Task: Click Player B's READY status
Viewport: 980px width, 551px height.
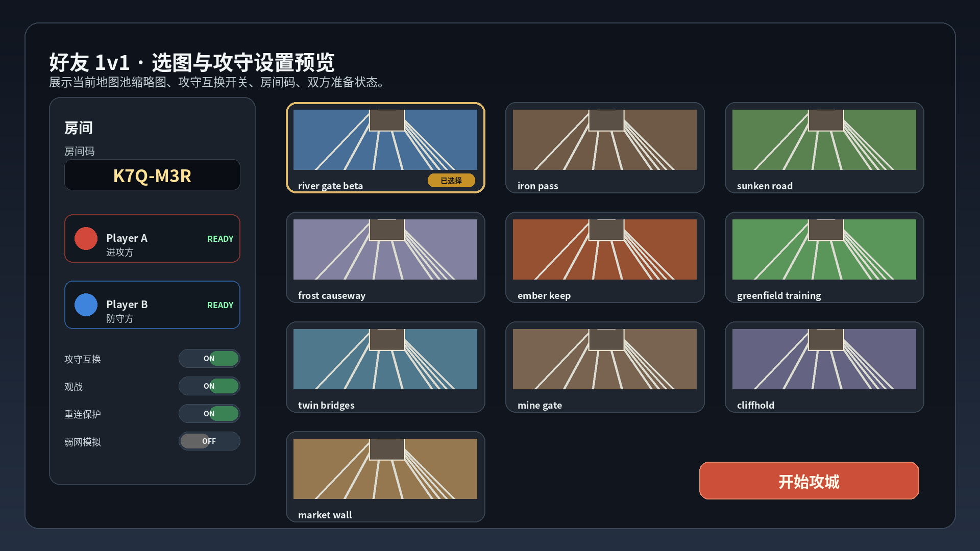Action: point(220,305)
